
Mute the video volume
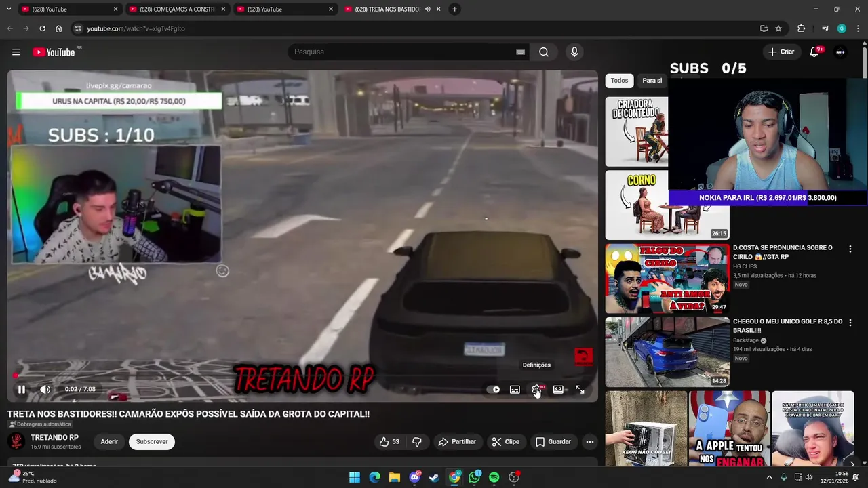[x=45, y=390]
